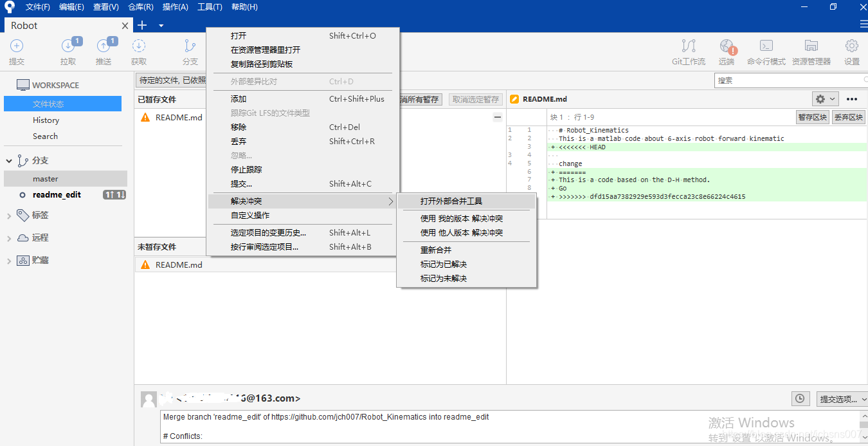Open the resource manager (资源管理器) icon
Screen dimensions: 868x446
tap(811, 46)
